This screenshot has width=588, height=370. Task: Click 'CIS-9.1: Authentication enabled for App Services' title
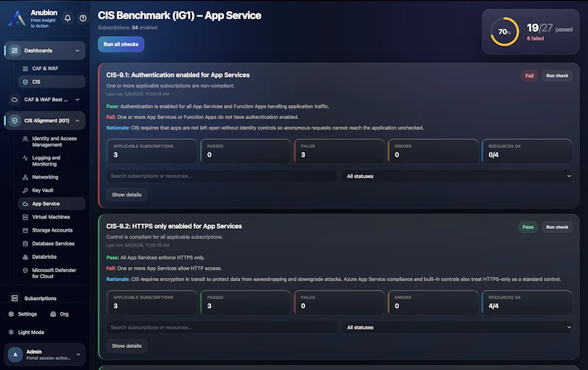[x=178, y=75]
